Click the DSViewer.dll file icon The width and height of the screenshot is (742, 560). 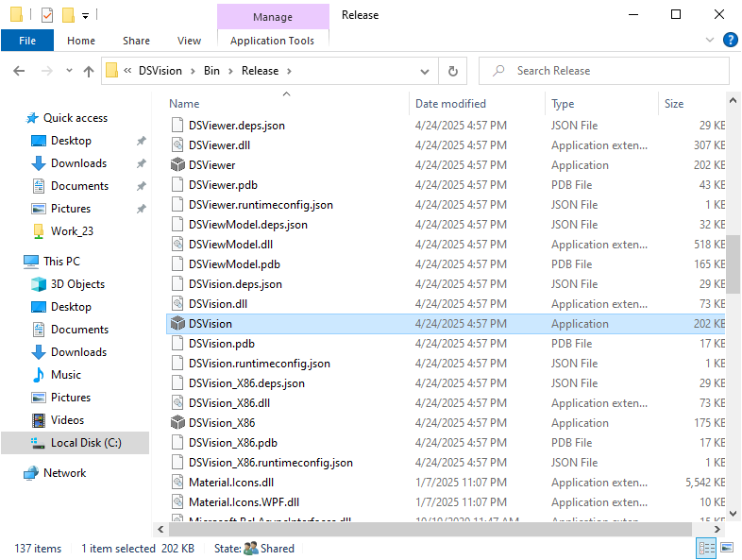tap(177, 144)
